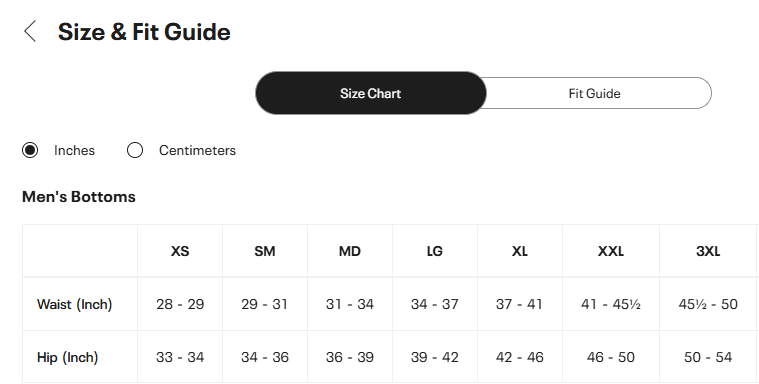This screenshot has height=384, width=759.
Task: Click the Hip (Inch) row label
Action: pyautogui.click(x=67, y=357)
